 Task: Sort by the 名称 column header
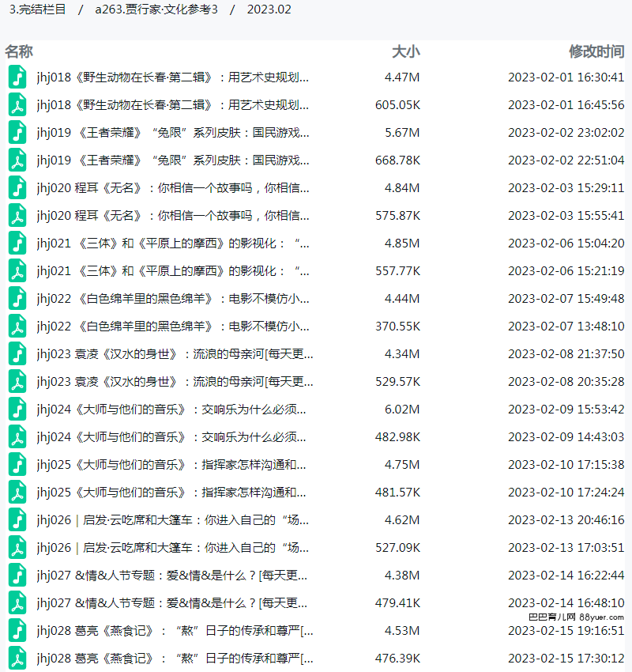point(19,51)
